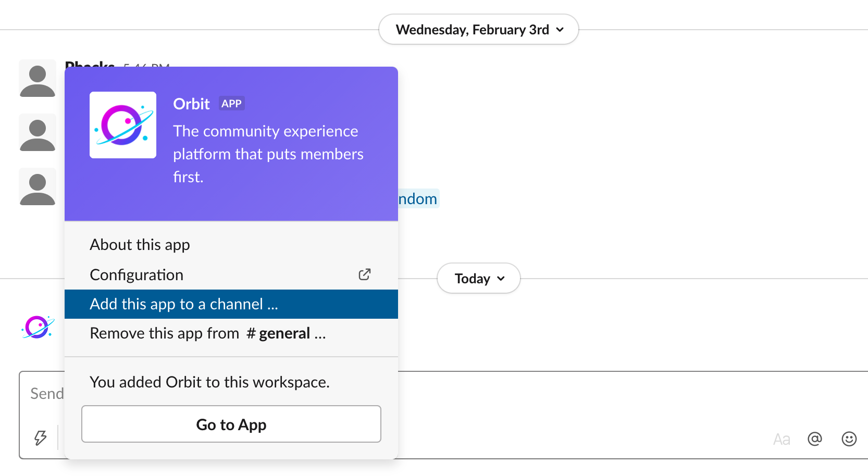
Task: Toggle Aa text formatting in composer
Action: [782, 440]
